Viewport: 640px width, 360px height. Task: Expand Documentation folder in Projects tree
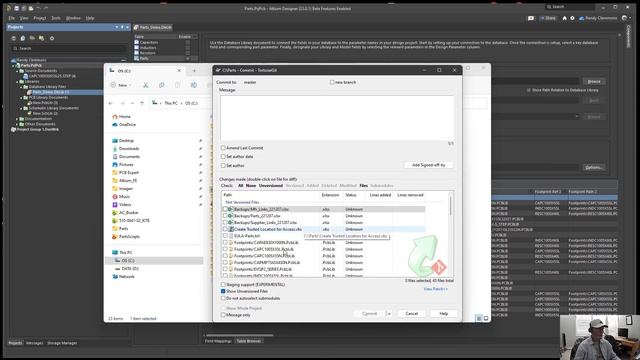17,119
